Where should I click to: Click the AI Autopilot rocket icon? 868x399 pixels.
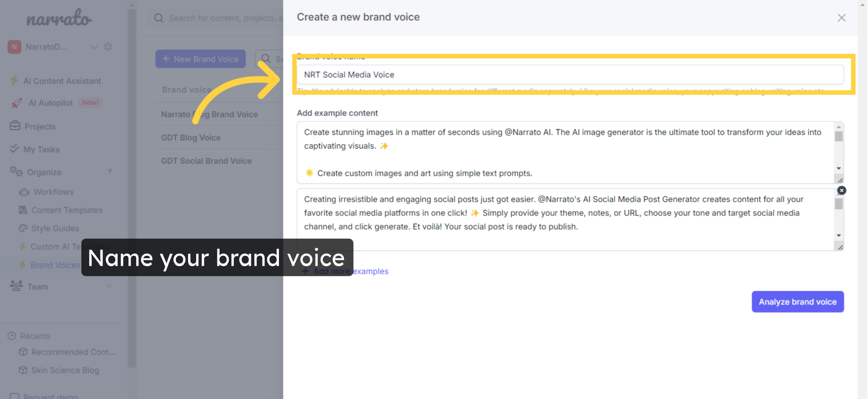click(17, 103)
